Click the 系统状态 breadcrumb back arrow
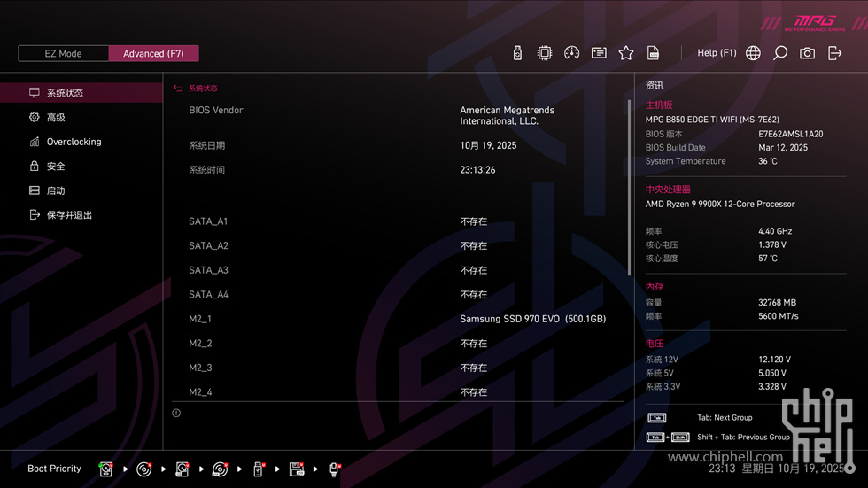Screen dimensions: 868x488 pyautogui.click(x=178, y=89)
